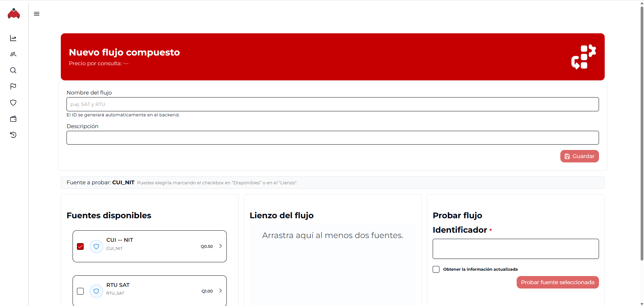Open search from the sidebar

pyautogui.click(x=13, y=70)
